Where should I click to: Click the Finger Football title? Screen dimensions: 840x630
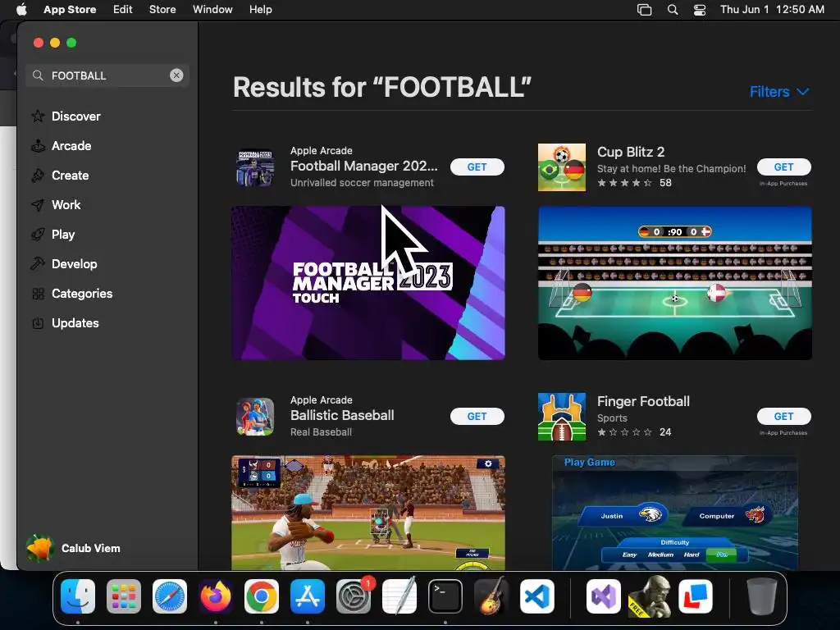pos(643,401)
